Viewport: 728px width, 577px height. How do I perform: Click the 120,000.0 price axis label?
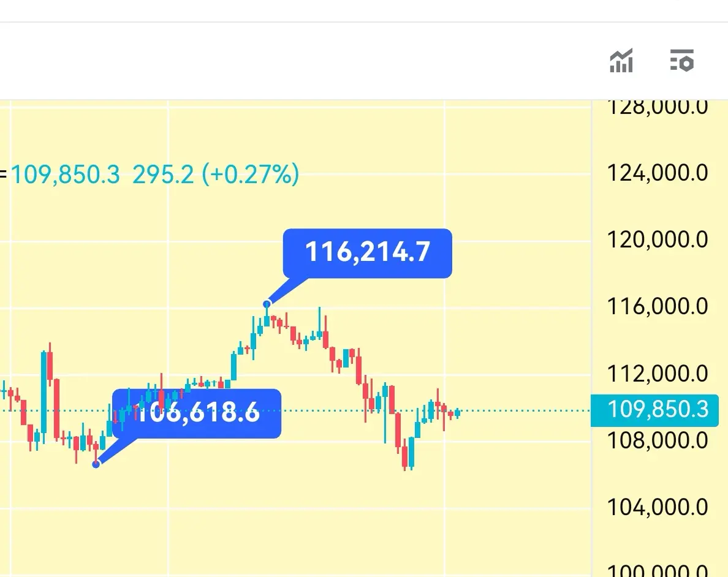click(658, 240)
